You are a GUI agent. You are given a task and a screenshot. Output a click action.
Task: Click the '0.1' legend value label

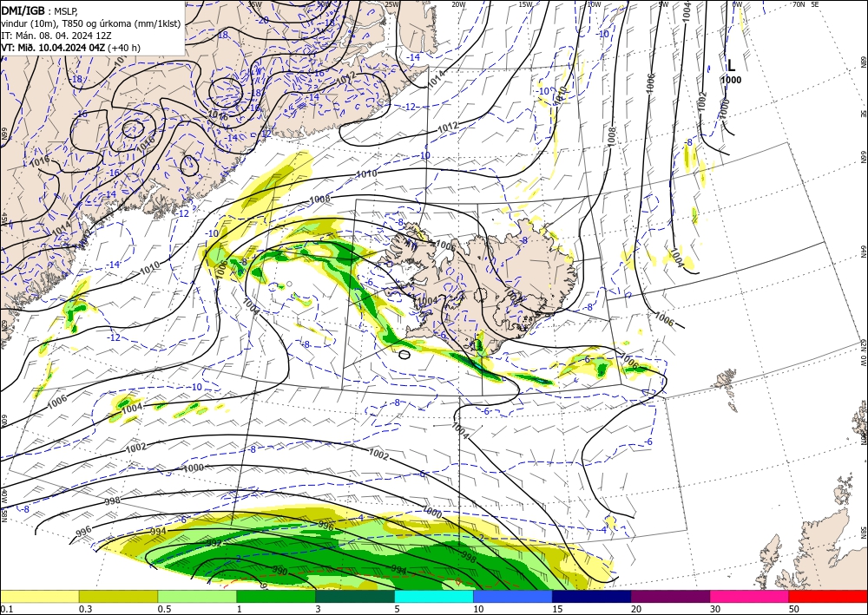(6, 609)
